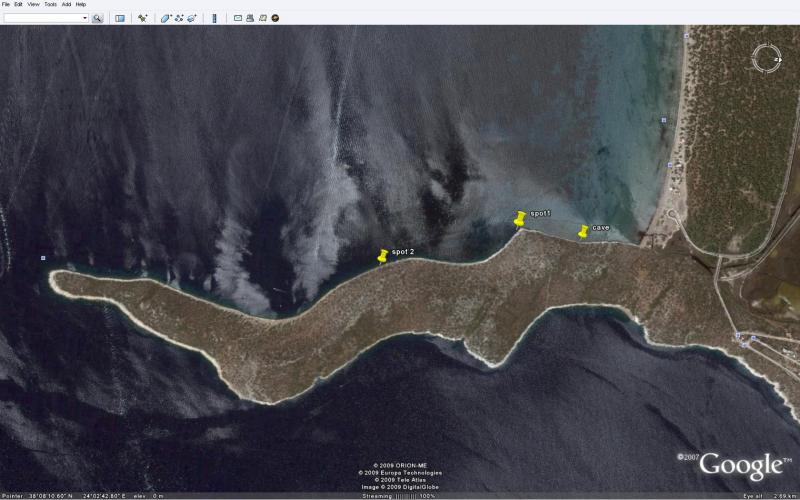Select the Add Polygon tool
The width and height of the screenshot is (800, 500).
click(x=167, y=18)
